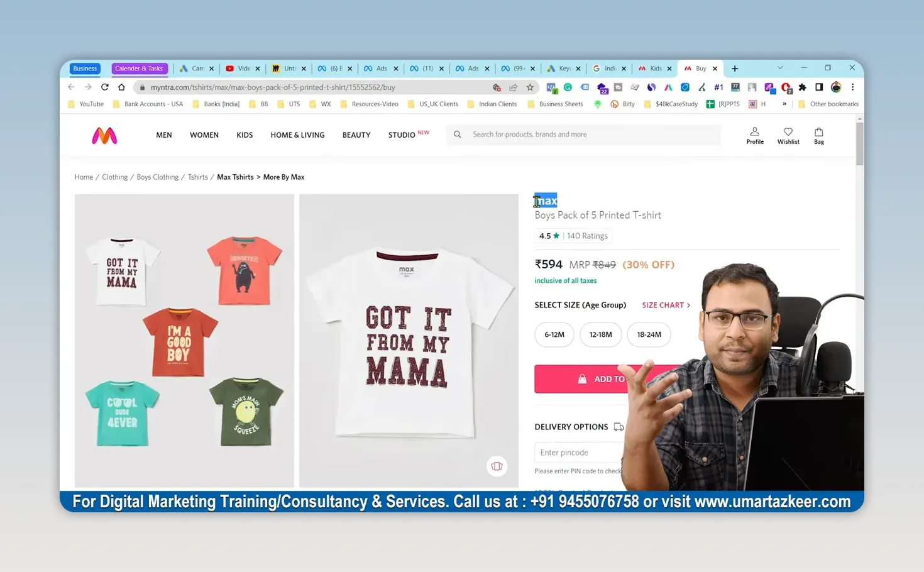Click the browser home icon

(121, 87)
